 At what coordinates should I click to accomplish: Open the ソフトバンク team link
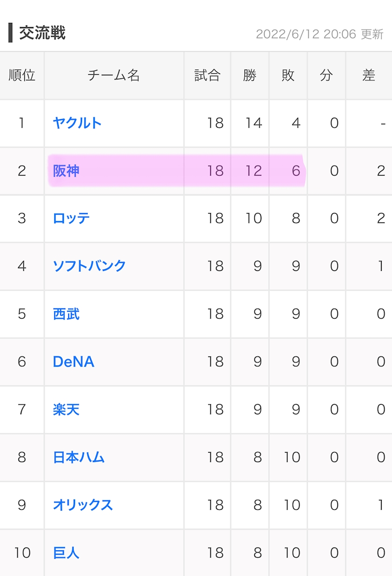point(89,266)
